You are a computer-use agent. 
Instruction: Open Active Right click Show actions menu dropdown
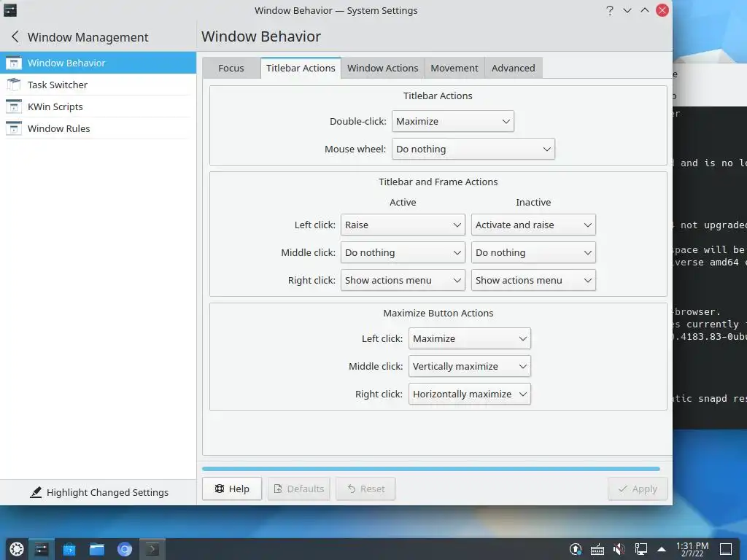pyautogui.click(x=403, y=281)
